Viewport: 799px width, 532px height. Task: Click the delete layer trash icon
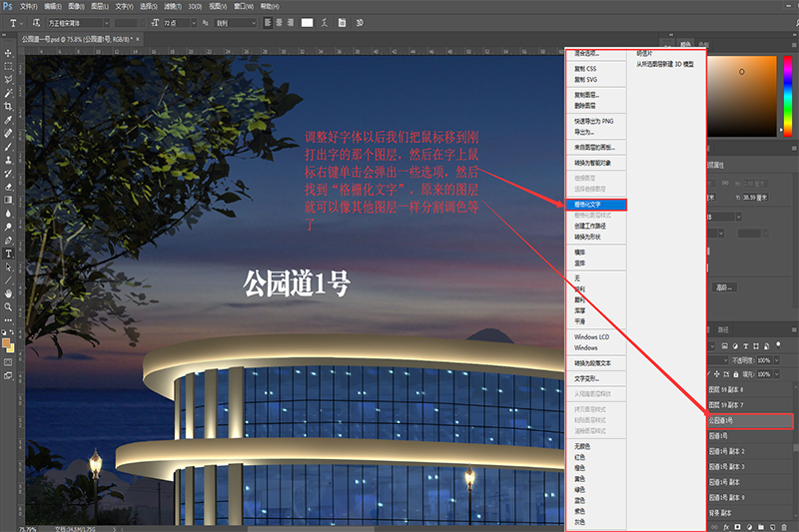[x=784, y=525]
